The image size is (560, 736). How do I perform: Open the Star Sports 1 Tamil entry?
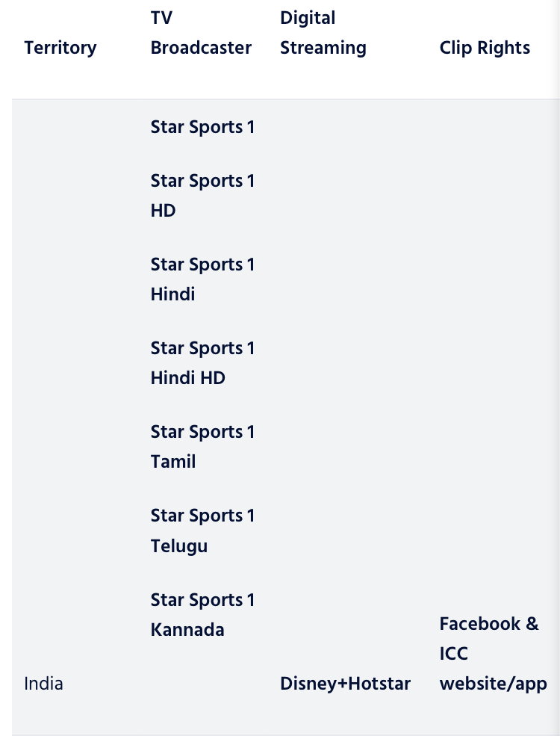pos(202,446)
